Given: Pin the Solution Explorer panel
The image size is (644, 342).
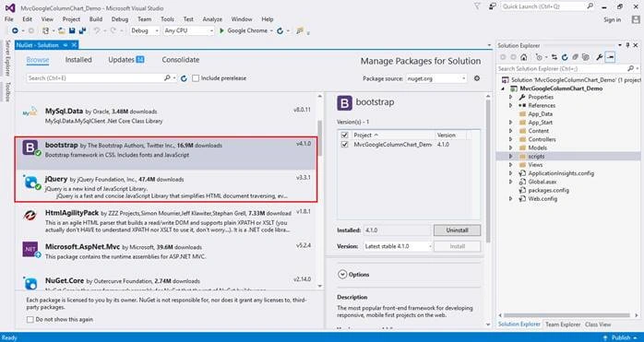Looking at the screenshot, I should pyautogui.click(x=628, y=45).
